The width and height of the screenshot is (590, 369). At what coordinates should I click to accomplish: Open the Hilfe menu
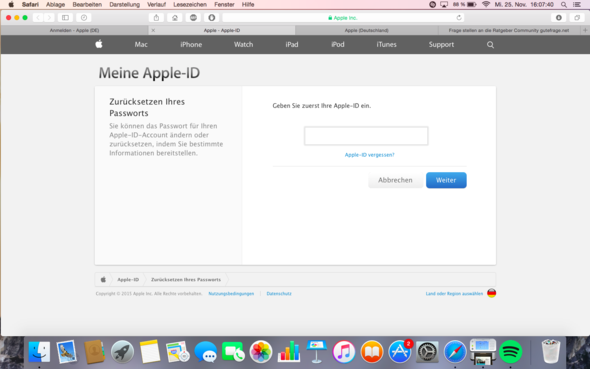tap(248, 5)
